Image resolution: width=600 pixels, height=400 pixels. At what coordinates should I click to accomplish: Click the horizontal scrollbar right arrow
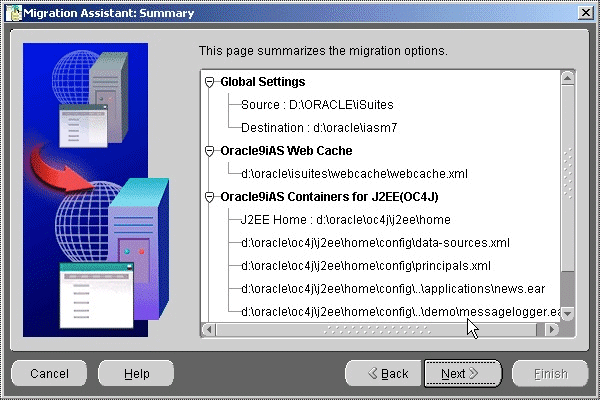(x=551, y=329)
